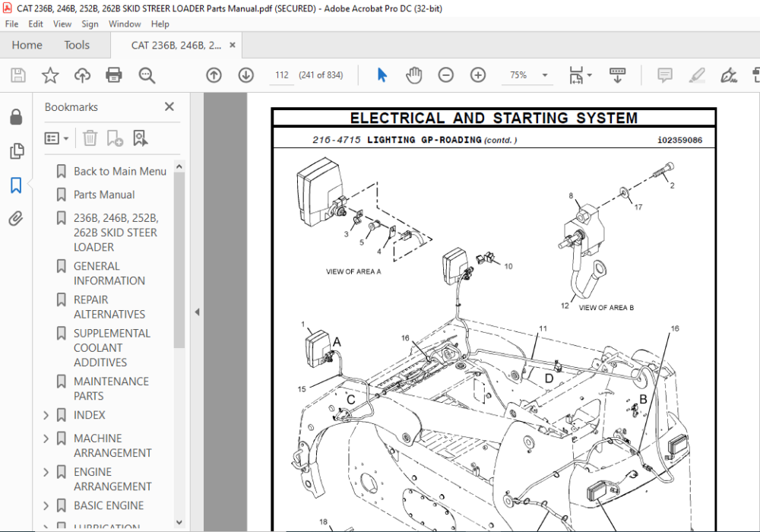Image resolution: width=760 pixels, height=532 pixels.
Task: Add a sticky note comment
Action: click(664, 75)
